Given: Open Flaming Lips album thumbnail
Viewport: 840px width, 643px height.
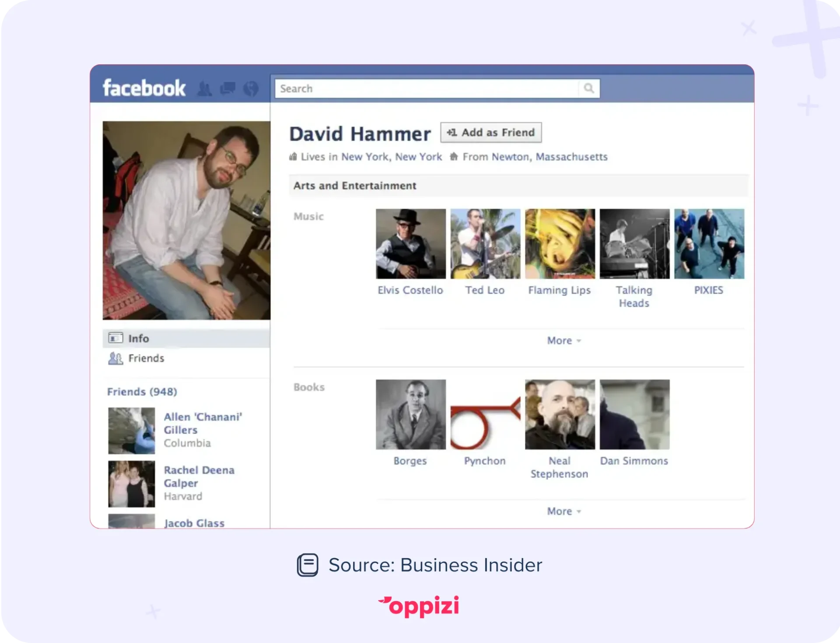Looking at the screenshot, I should (x=560, y=244).
